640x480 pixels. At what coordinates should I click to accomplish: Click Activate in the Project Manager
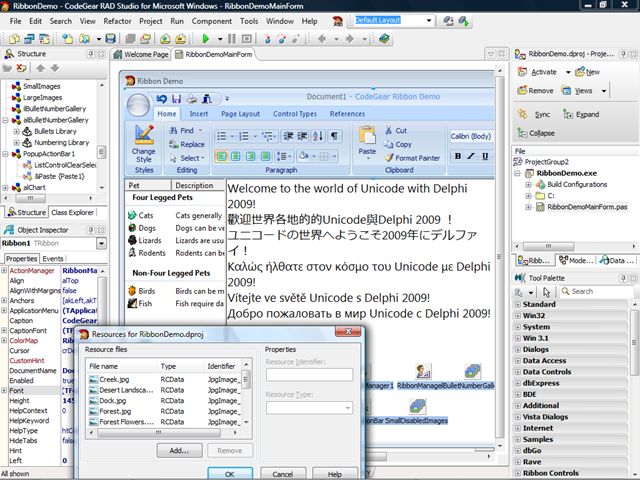(x=537, y=72)
